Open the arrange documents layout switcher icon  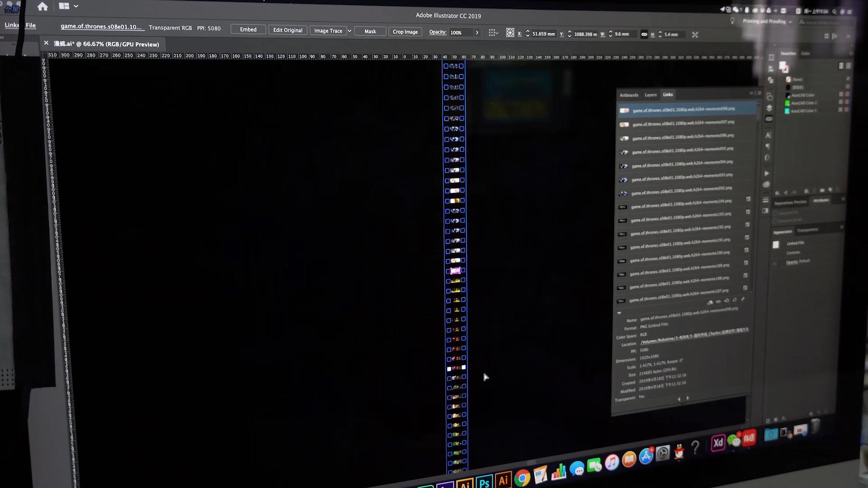click(x=68, y=6)
